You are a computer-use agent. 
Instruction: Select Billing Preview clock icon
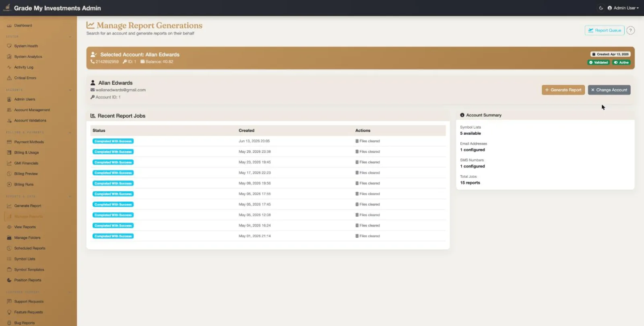pos(9,174)
